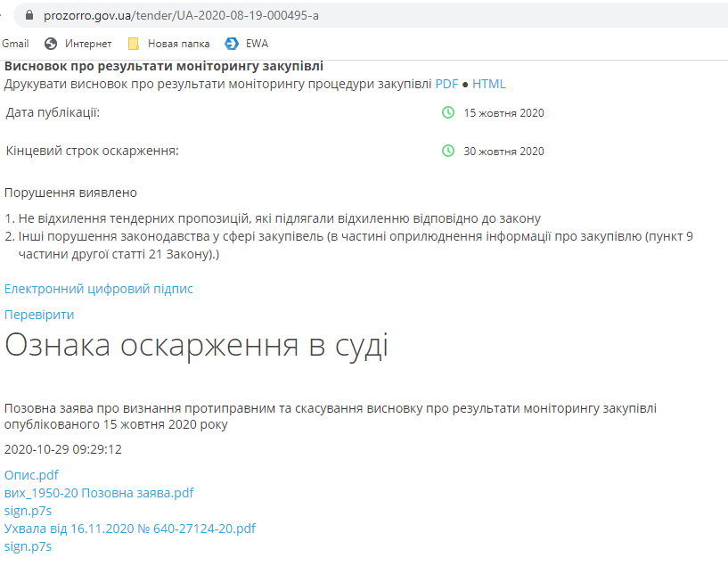The image size is (728, 566).
Task: Download the Опис.pdf file
Action: pyautogui.click(x=31, y=475)
